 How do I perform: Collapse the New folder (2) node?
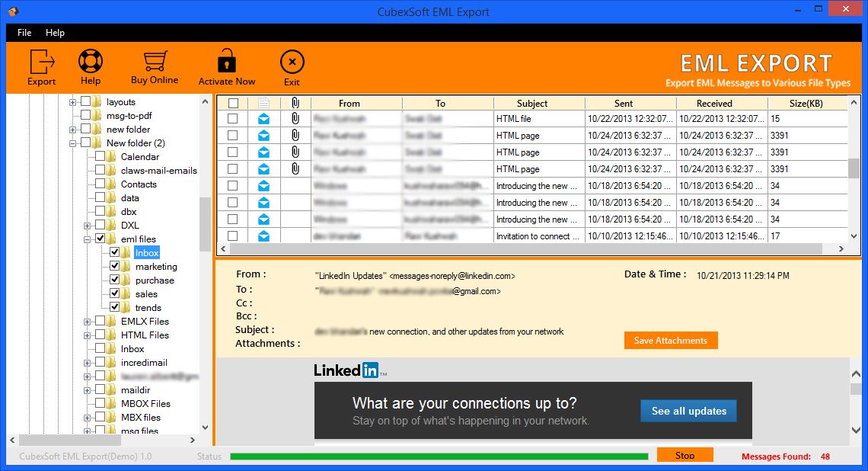click(72, 143)
